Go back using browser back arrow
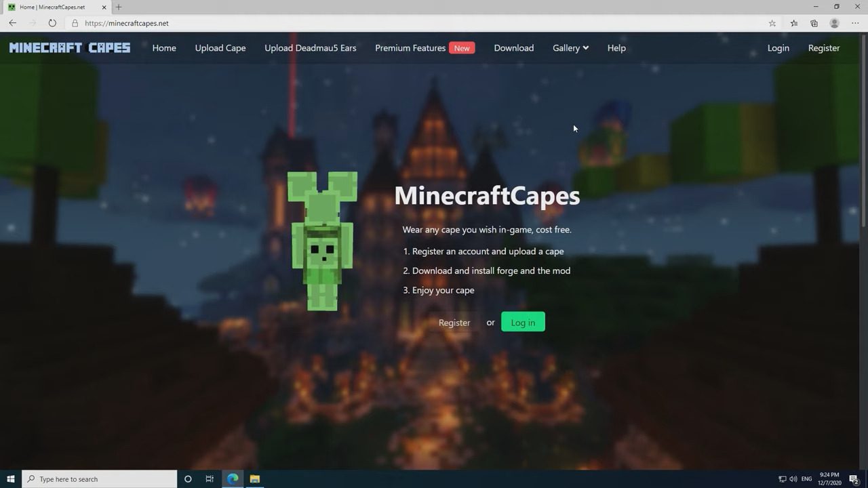 point(12,23)
